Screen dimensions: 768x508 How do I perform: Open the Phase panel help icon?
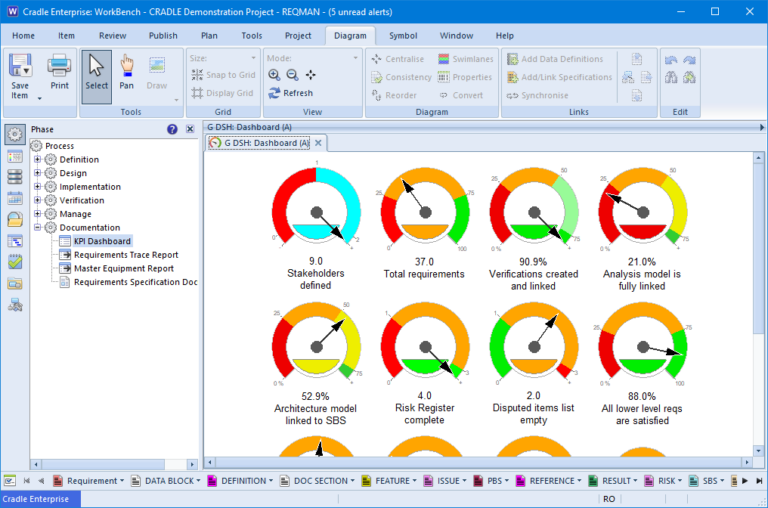pos(172,129)
